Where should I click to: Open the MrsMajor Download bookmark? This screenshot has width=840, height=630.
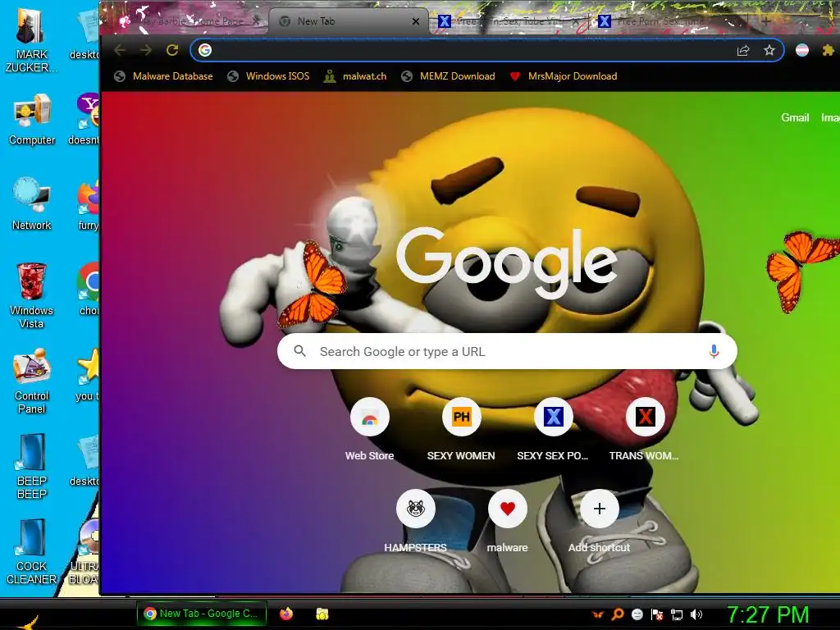coord(563,76)
